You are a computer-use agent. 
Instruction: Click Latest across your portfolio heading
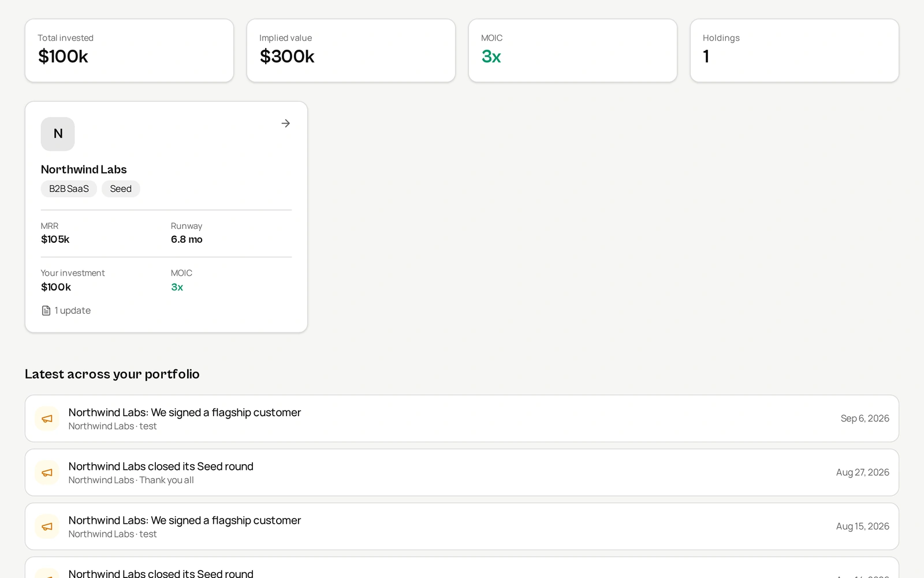tap(112, 374)
